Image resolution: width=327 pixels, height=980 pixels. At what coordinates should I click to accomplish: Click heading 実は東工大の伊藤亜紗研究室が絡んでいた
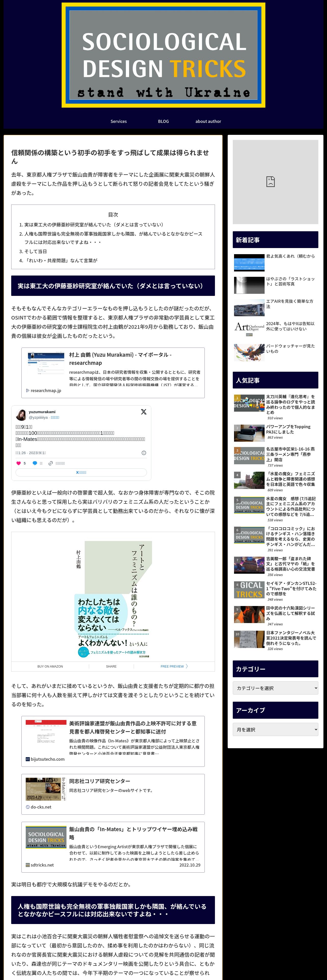click(x=113, y=286)
